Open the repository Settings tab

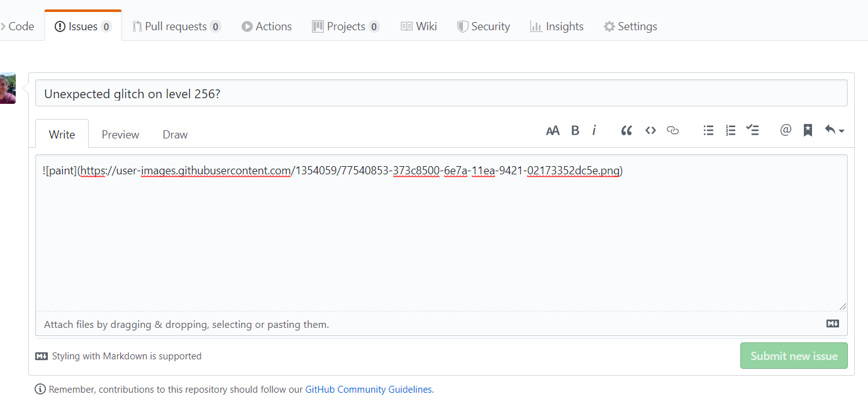630,26
